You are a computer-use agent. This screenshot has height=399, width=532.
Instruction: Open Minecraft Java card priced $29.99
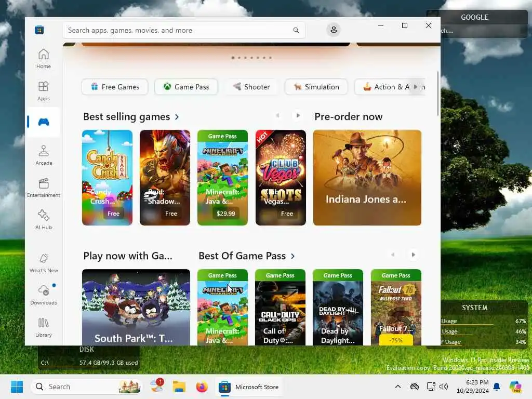(222, 178)
